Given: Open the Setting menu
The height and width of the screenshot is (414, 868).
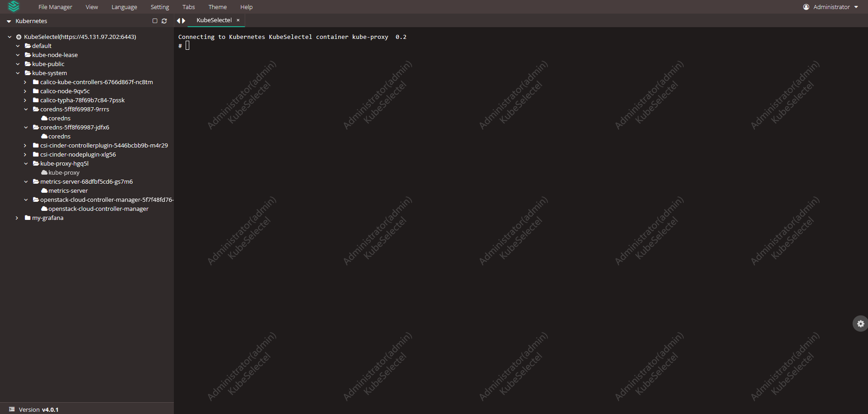Looking at the screenshot, I should 160,7.
